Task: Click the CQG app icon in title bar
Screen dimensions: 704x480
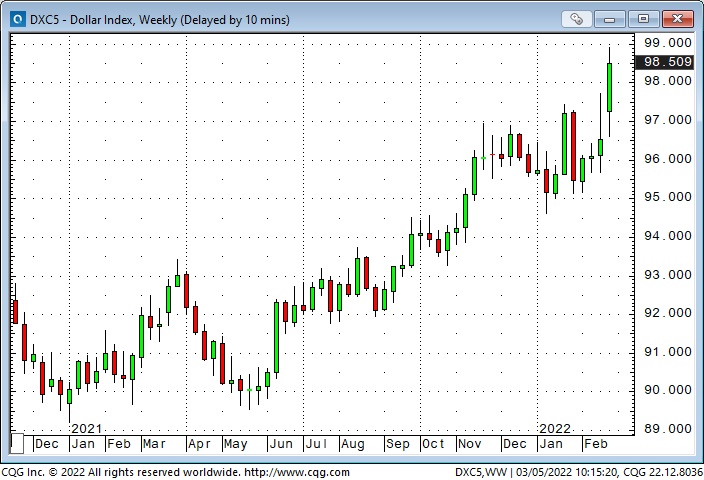Action: coord(18,19)
